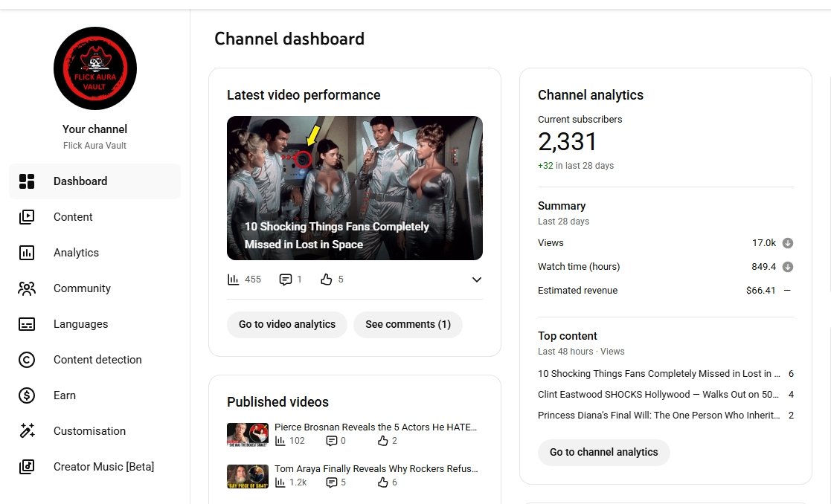831x504 pixels.
Task: Click the Content play icon in sidebar
Action: (27, 217)
